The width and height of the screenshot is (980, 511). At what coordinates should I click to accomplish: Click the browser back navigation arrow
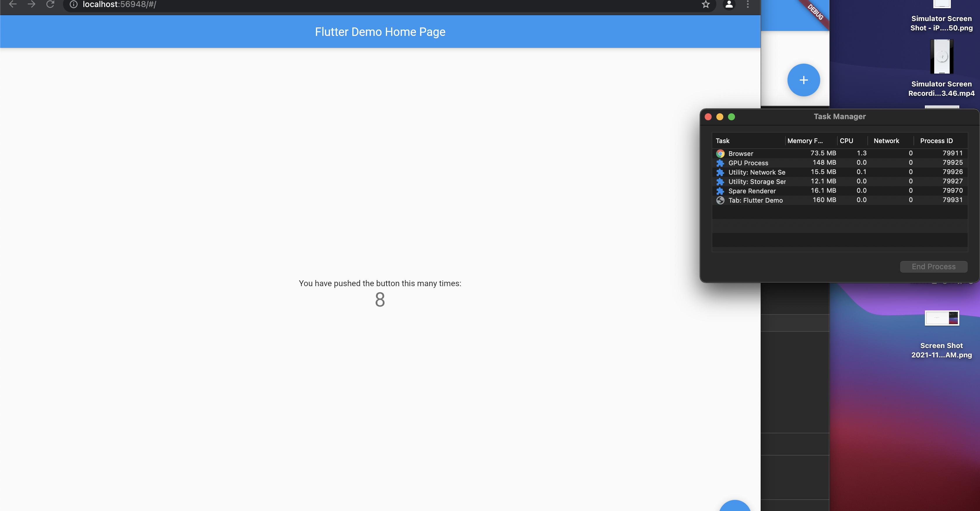click(13, 5)
